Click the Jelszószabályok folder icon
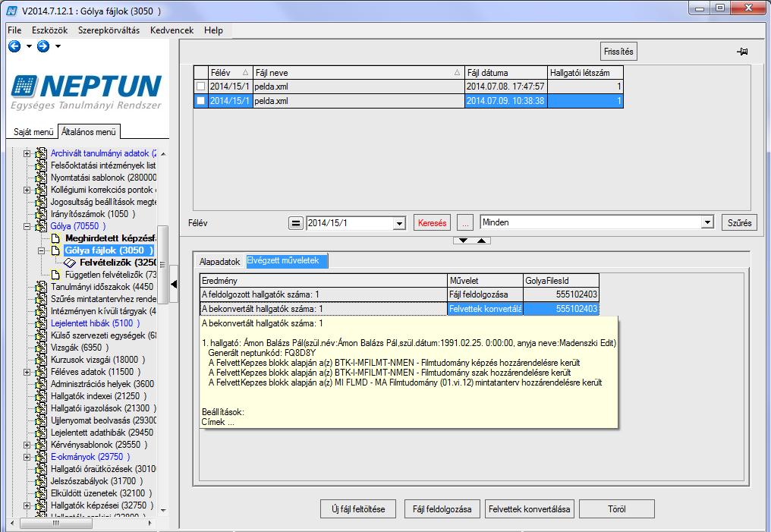 coord(41,481)
